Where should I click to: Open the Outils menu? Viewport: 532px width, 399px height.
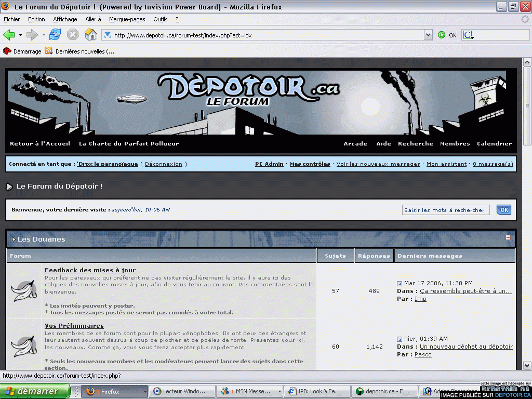tap(161, 19)
